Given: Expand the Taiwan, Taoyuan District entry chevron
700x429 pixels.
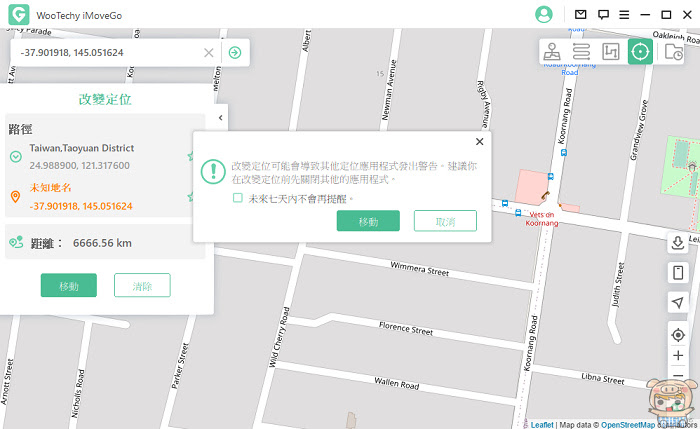Looking at the screenshot, I should tap(16, 157).
